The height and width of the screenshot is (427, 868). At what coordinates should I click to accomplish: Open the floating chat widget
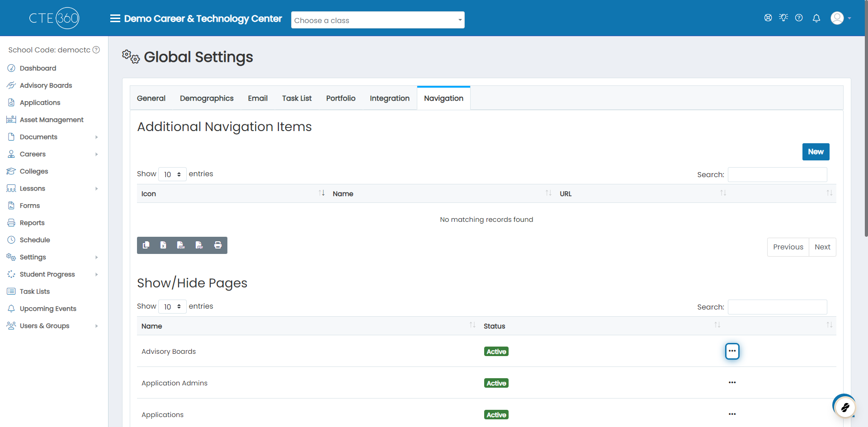844,407
